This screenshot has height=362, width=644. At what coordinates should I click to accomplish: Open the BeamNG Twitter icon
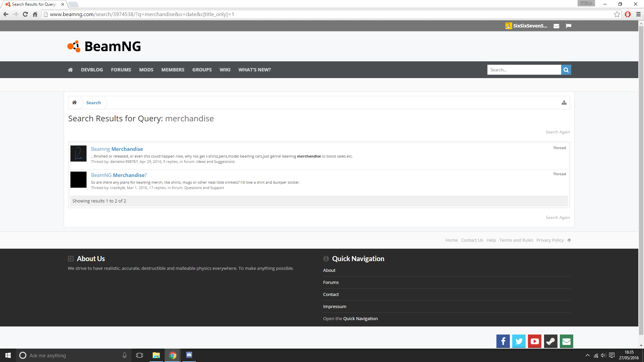point(519,341)
